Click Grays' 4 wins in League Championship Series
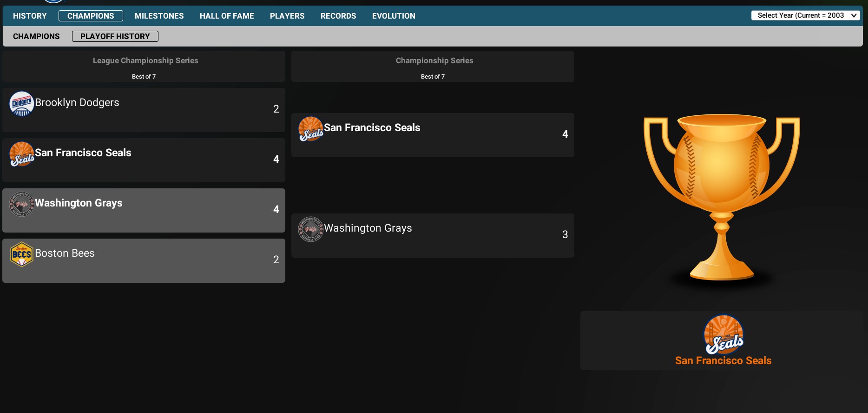Viewport: 868px width, 413px height. [x=276, y=209]
